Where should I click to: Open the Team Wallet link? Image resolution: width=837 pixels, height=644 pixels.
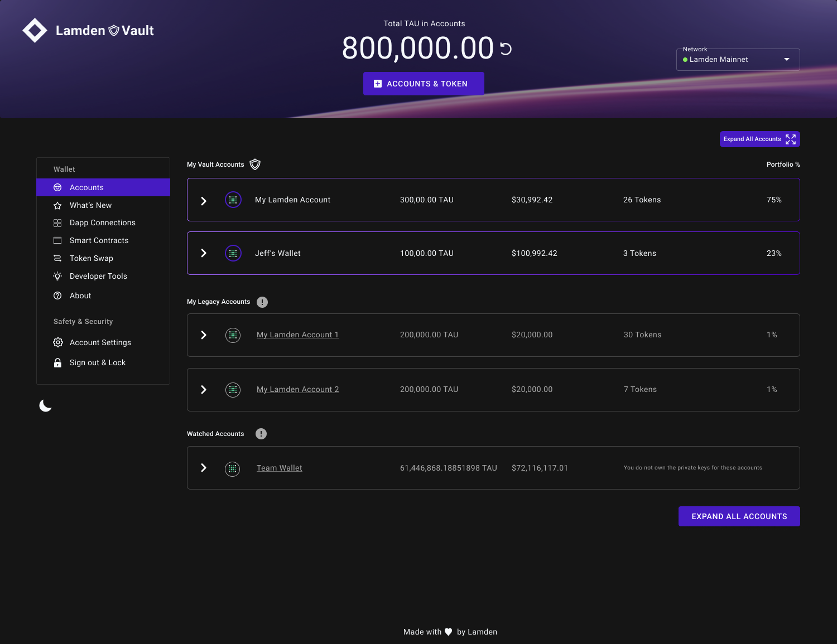coord(279,468)
